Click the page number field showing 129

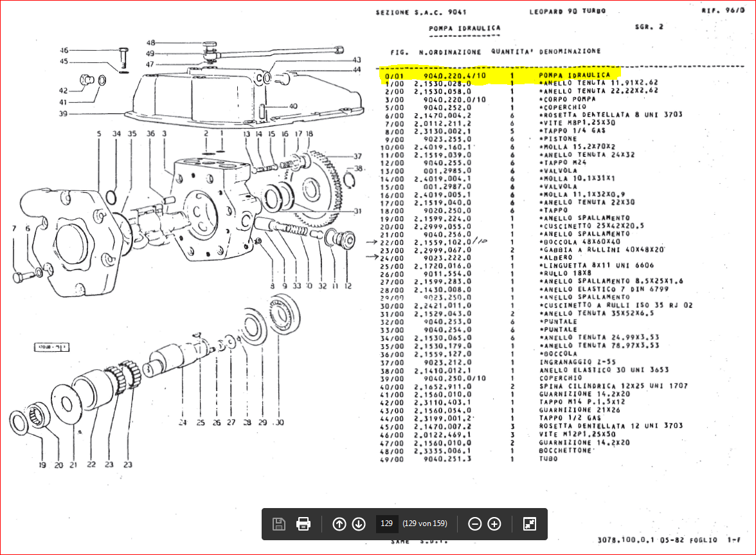[386, 523]
